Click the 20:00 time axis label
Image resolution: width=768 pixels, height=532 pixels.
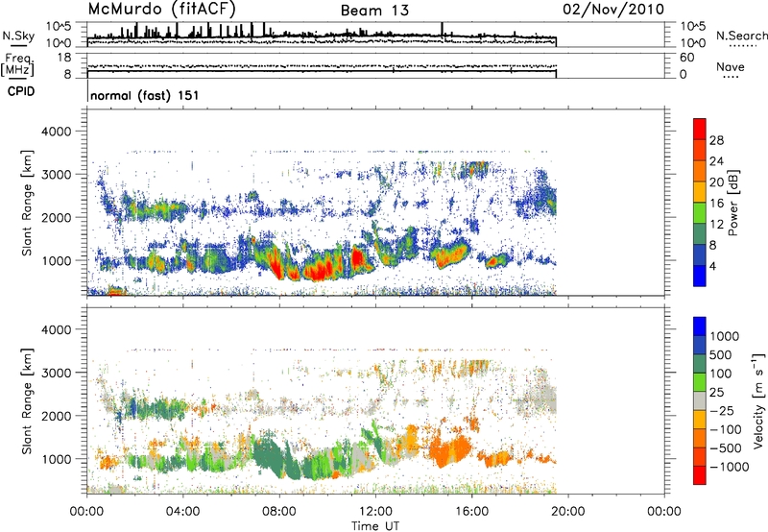click(568, 512)
